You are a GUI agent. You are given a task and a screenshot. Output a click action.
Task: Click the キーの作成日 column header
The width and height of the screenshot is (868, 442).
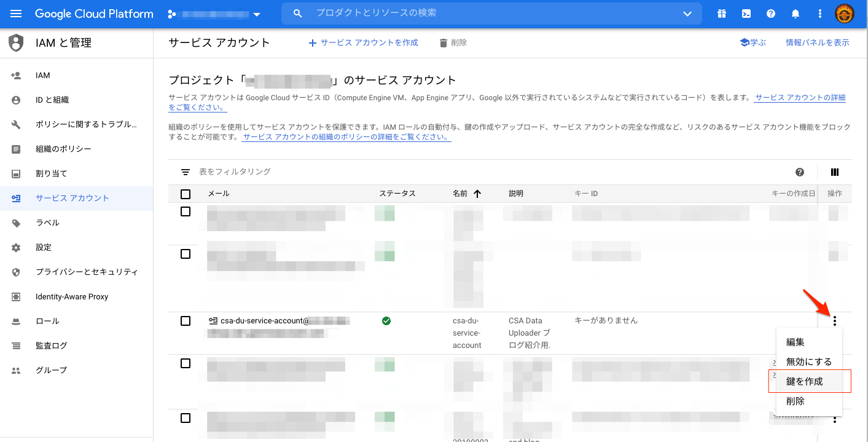point(793,194)
